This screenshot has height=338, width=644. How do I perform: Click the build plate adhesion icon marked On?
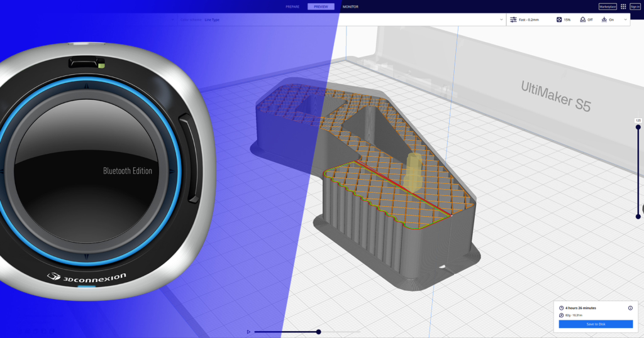[x=604, y=19]
